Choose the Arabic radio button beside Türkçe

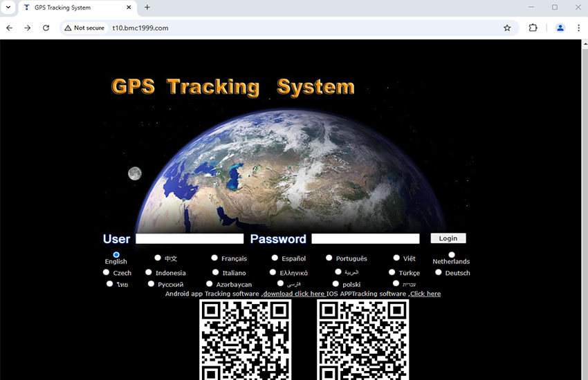[x=338, y=272]
